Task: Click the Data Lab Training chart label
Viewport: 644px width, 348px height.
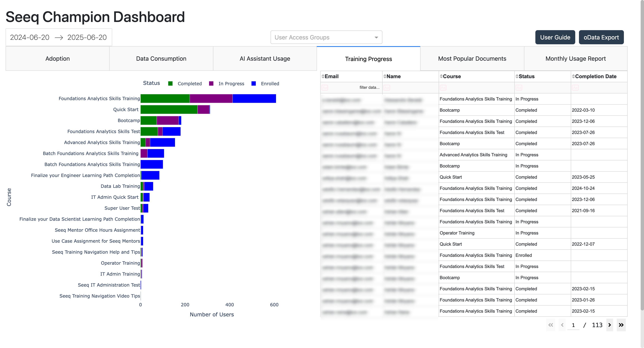Action: 120,186
